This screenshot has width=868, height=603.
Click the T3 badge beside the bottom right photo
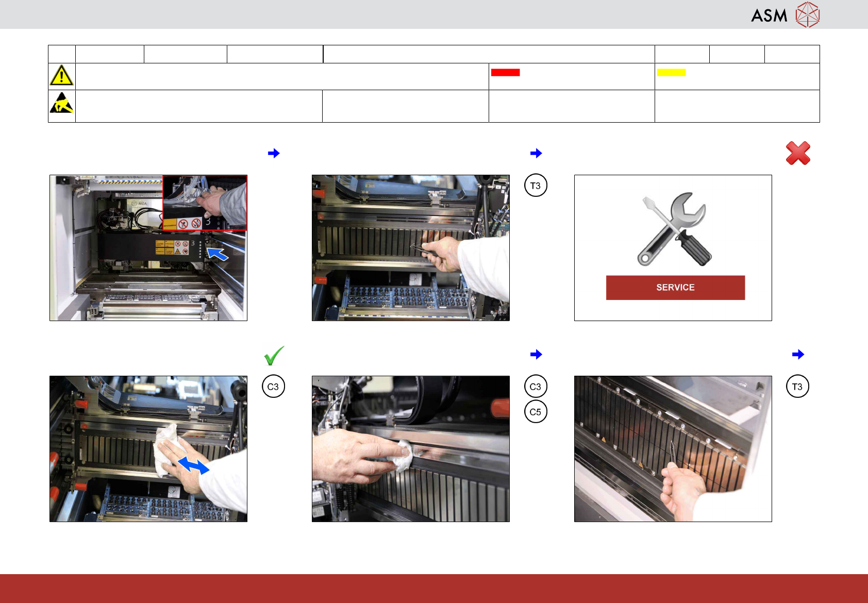[797, 387]
